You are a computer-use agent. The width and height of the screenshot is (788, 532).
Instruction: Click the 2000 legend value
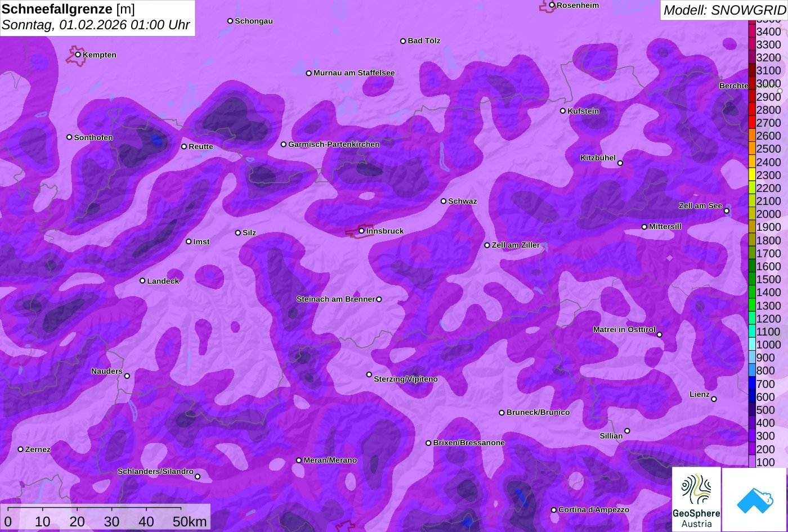[769, 214]
